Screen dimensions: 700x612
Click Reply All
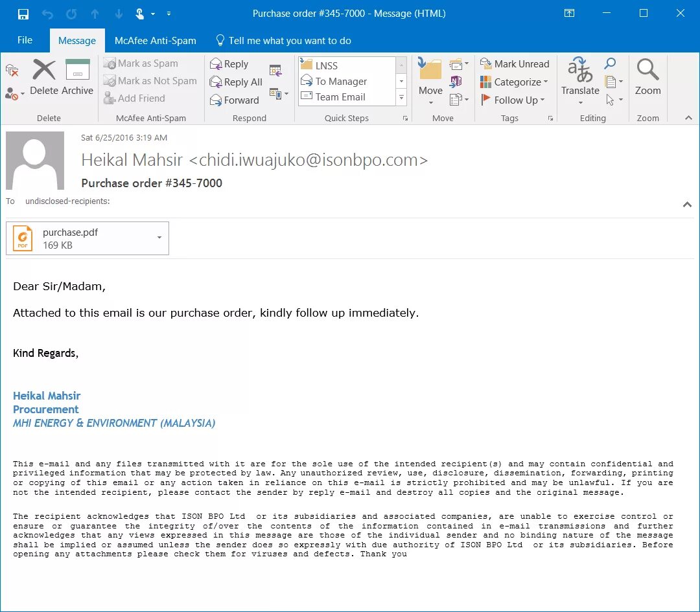click(x=236, y=82)
